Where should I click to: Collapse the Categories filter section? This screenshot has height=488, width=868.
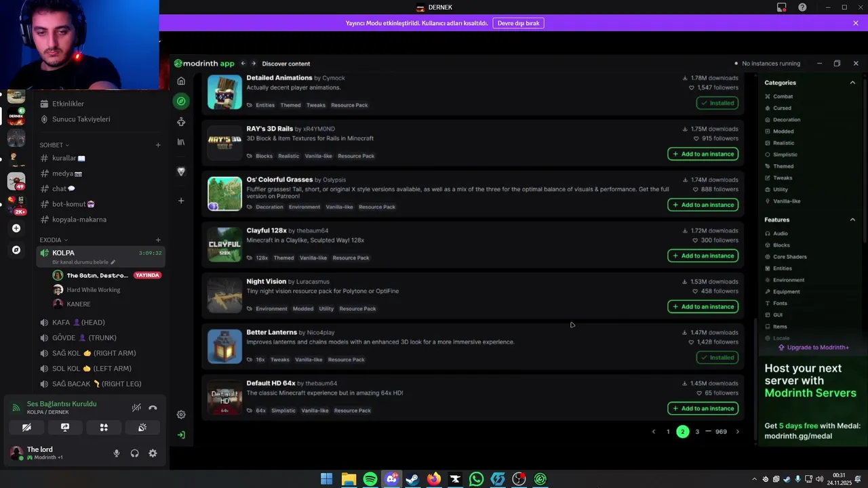click(852, 83)
